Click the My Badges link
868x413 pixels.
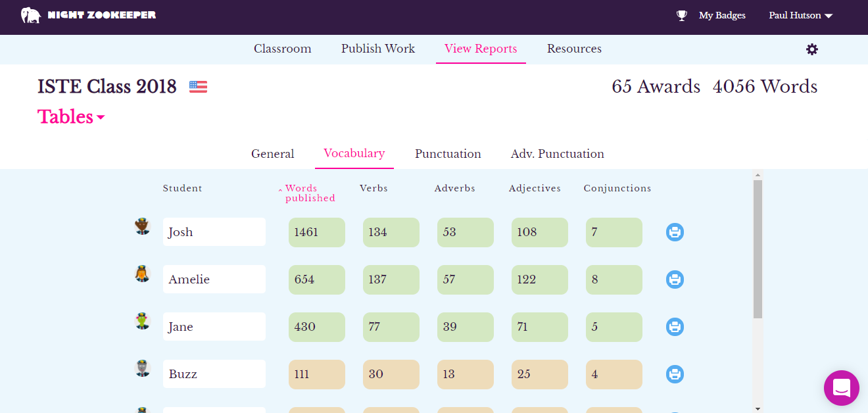point(722,15)
